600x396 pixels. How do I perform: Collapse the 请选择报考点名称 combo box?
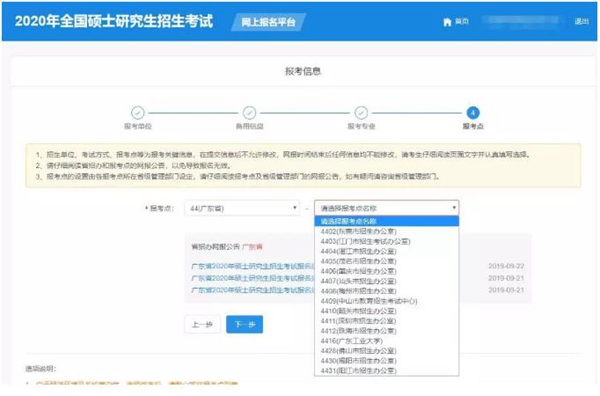tap(386, 208)
